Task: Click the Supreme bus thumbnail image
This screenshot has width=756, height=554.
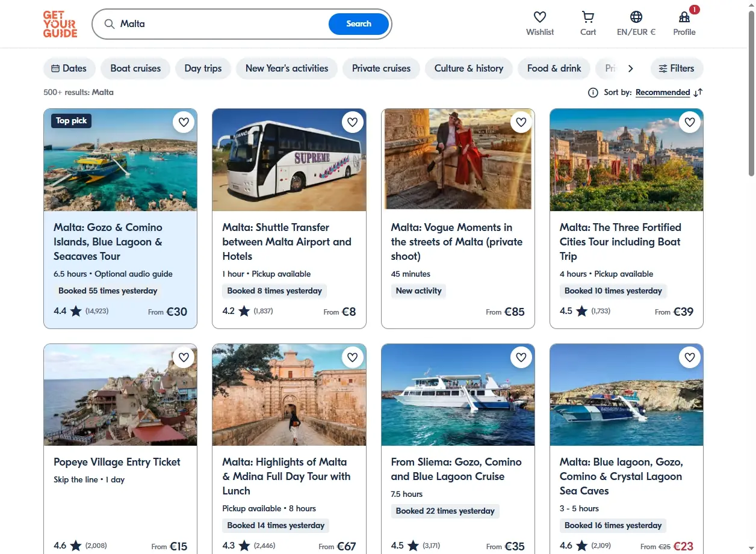Action: [x=289, y=160]
